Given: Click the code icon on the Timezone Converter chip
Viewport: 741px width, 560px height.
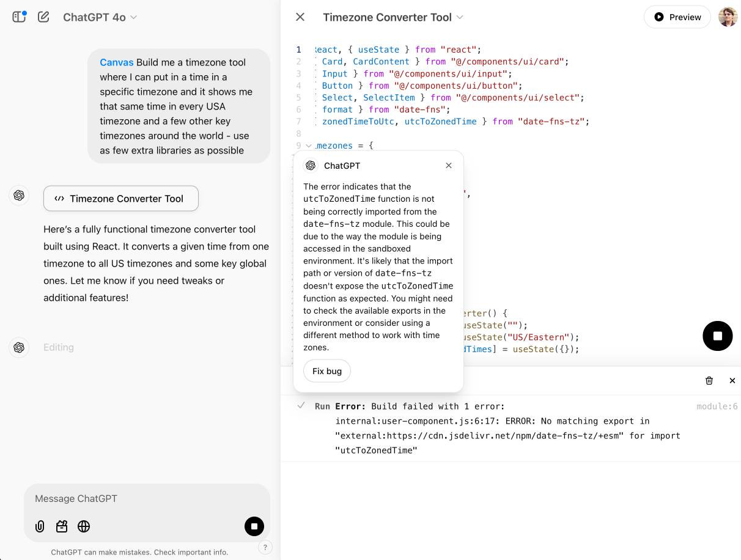Looking at the screenshot, I should 59,198.
